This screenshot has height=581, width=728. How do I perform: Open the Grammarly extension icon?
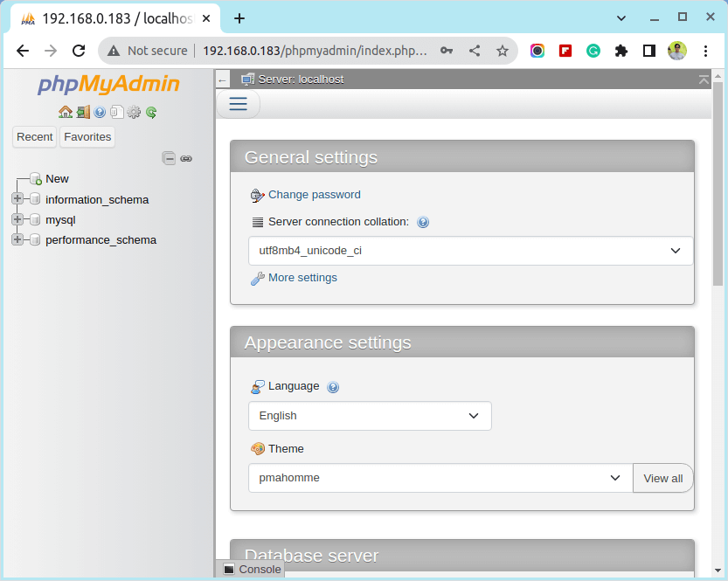click(x=593, y=51)
